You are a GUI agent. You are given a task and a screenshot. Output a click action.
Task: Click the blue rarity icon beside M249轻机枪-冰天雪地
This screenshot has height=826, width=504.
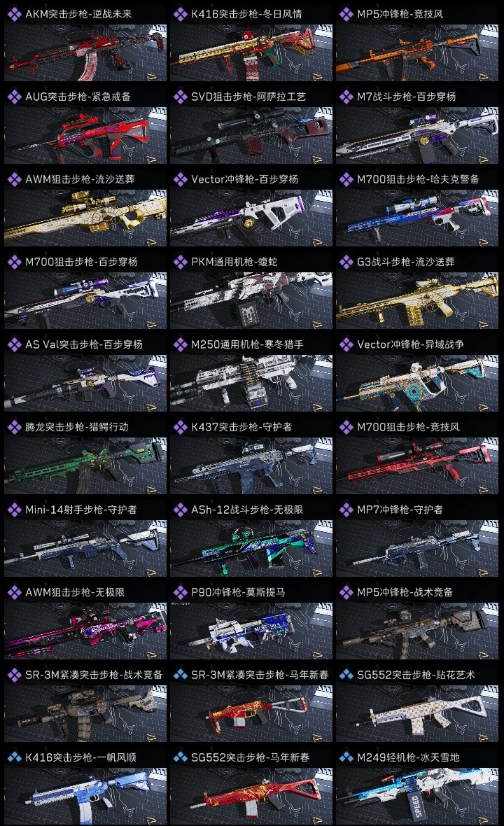(346, 757)
